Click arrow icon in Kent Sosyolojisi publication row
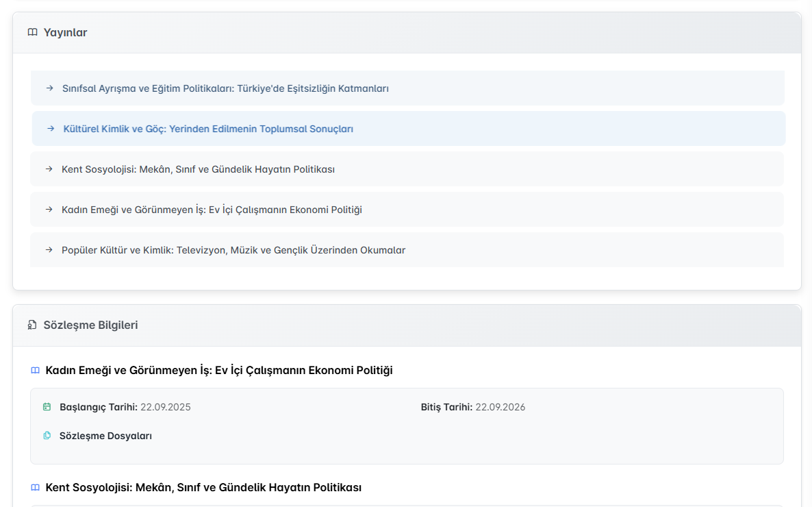Screen dimensions: 812x507 pyautogui.click(x=49, y=169)
